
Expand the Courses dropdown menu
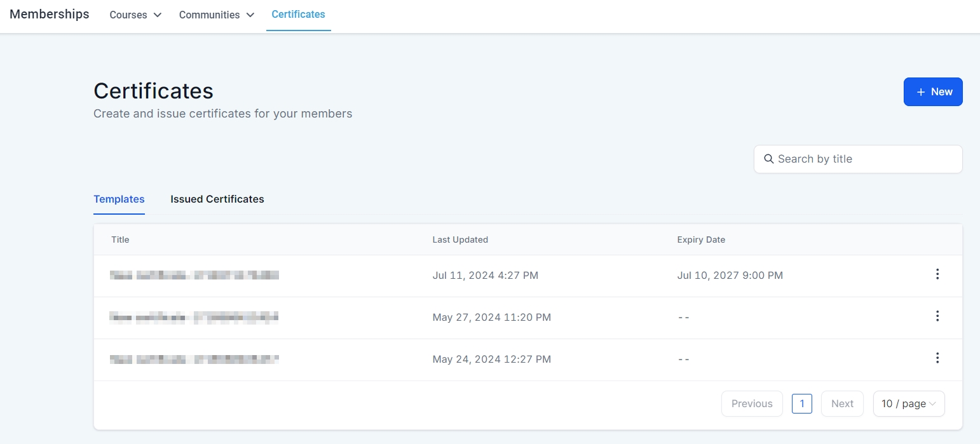135,15
